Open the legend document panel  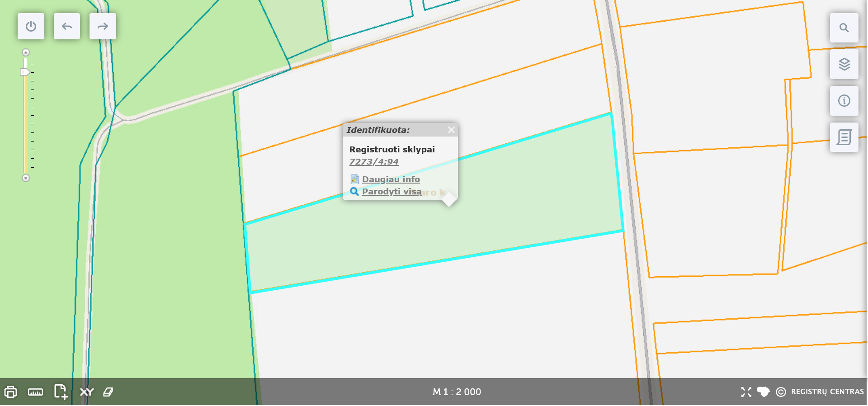pyautogui.click(x=844, y=137)
